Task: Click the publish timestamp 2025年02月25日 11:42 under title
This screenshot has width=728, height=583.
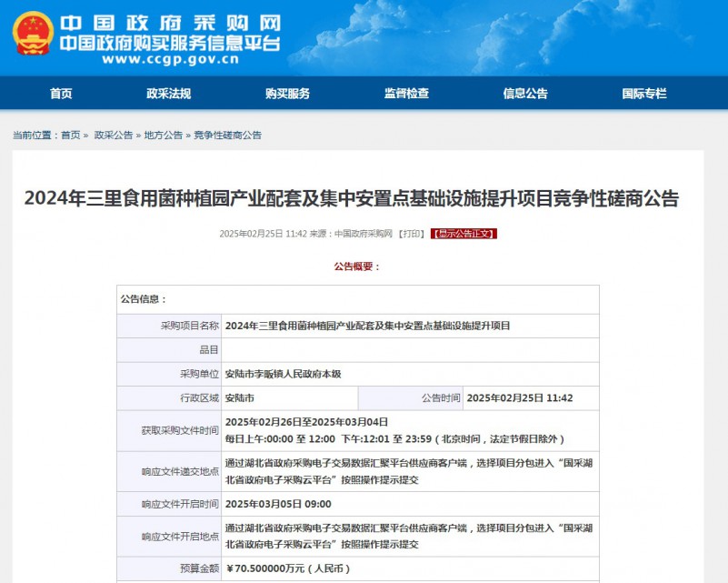Action: [263, 234]
